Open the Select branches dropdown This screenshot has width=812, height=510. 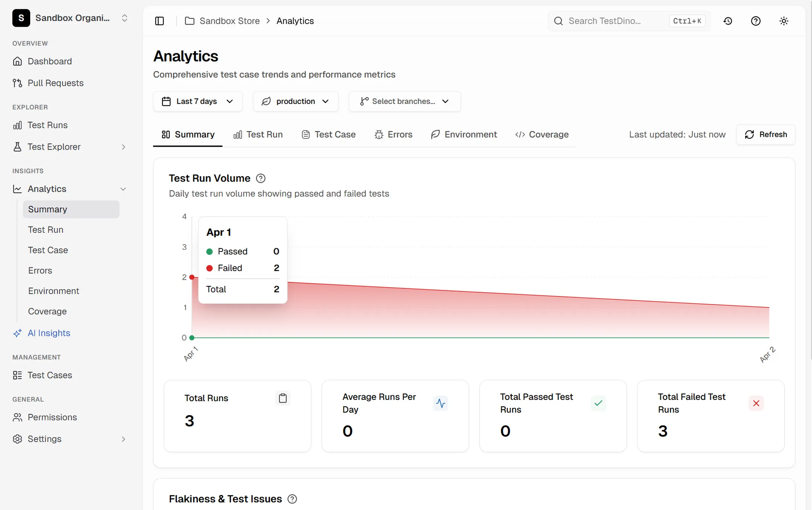coord(405,101)
